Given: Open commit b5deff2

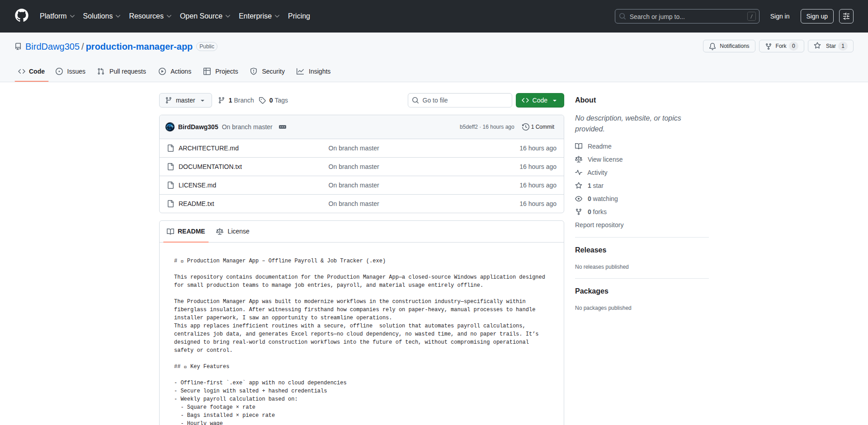Looking at the screenshot, I should [468, 127].
